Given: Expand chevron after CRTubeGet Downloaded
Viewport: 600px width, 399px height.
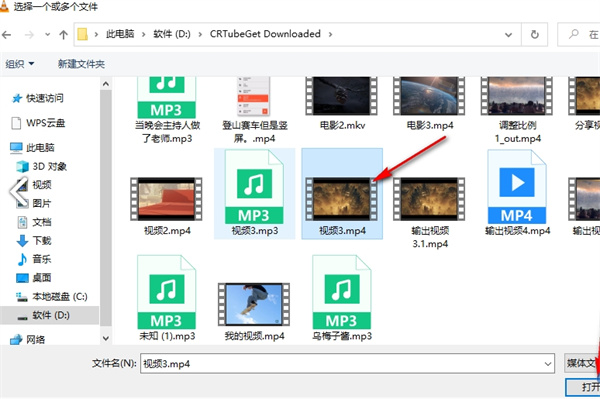Looking at the screenshot, I should click(x=330, y=34).
